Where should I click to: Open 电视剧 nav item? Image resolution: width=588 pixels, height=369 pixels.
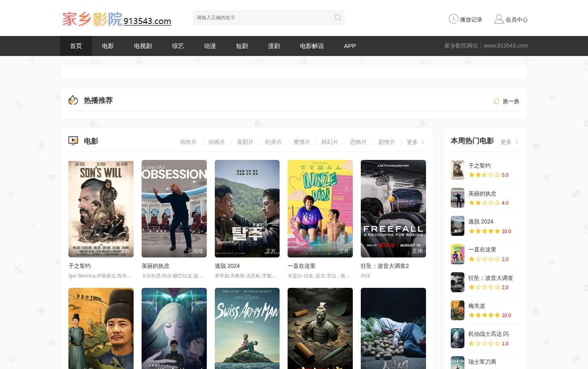pos(143,46)
